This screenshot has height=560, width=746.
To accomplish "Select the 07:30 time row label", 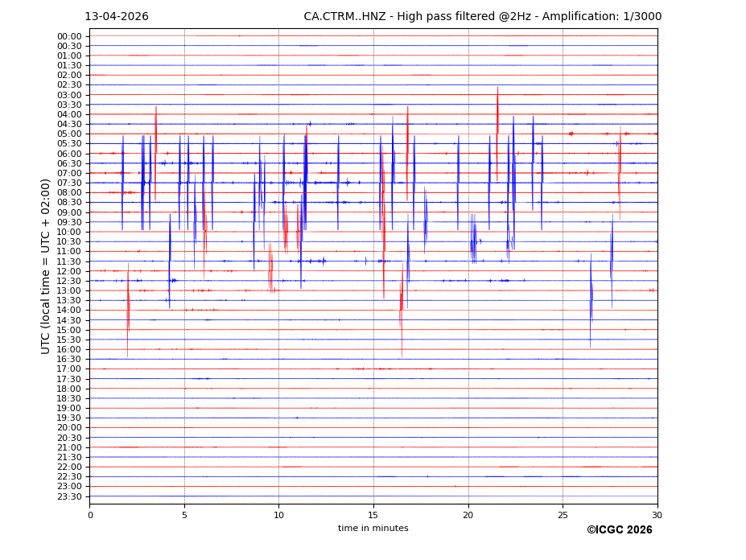I will pyautogui.click(x=69, y=183).
